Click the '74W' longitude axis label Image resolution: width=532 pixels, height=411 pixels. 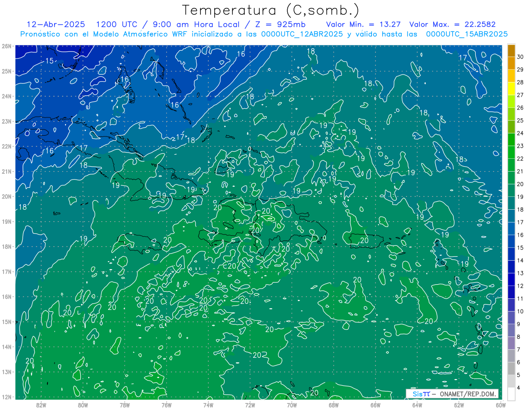point(208,405)
